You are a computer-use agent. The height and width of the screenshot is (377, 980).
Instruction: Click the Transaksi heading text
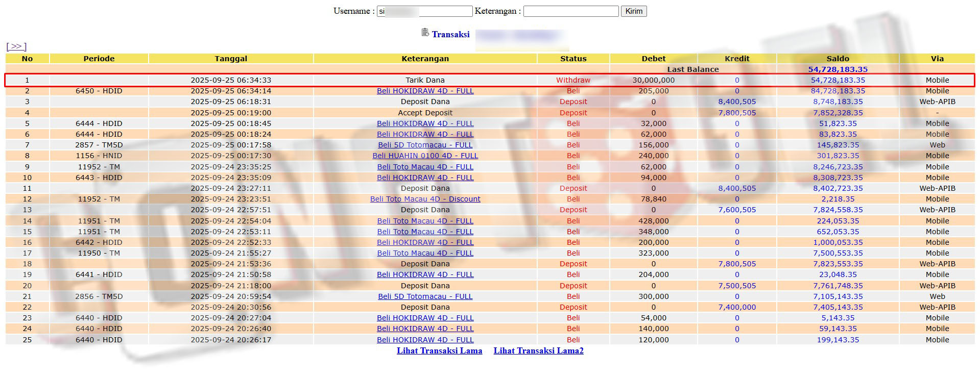coord(450,34)
